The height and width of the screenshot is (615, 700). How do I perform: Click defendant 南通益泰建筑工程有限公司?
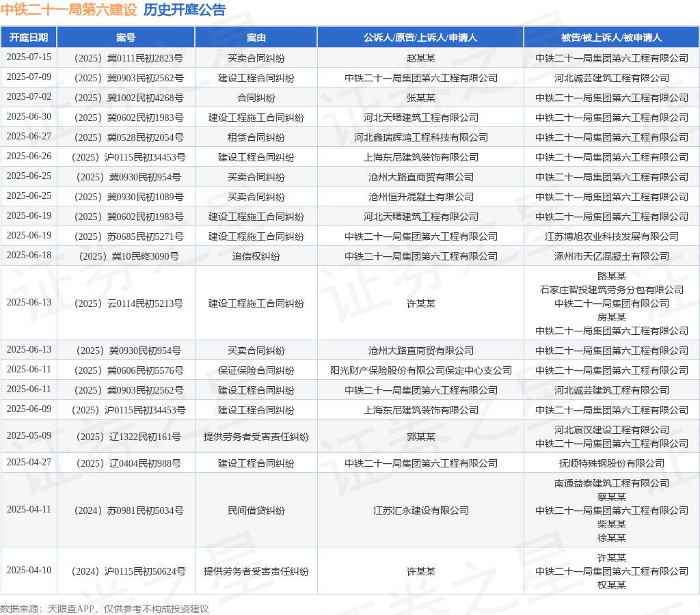pos(612,483)
